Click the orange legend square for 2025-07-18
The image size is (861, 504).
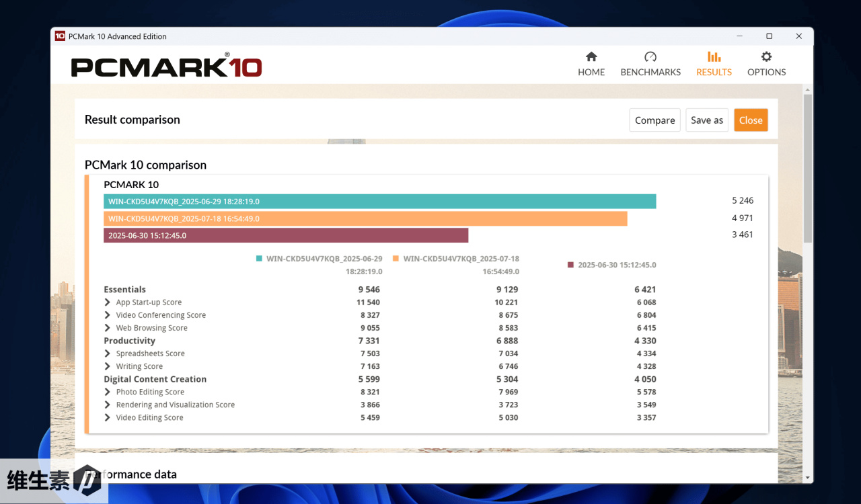[x=396, y=259]
